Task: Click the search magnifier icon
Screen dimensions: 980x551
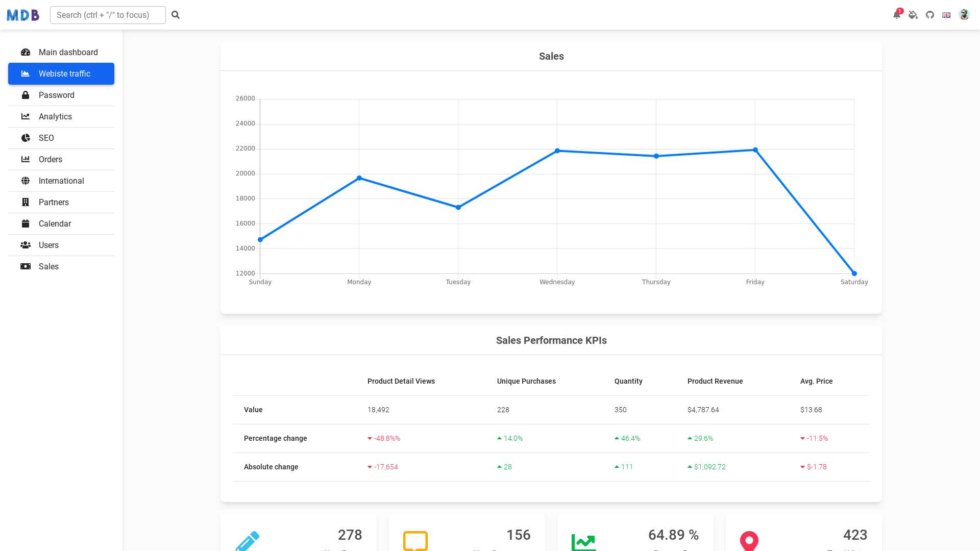Action: coord(176,15)
